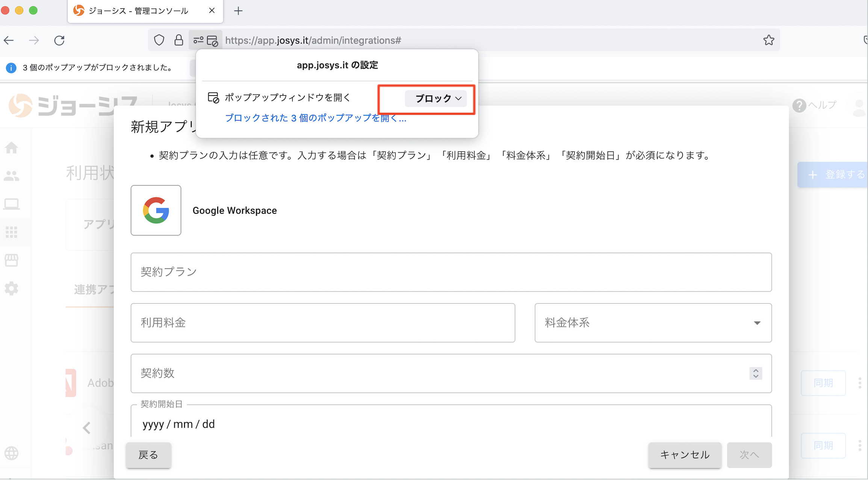The width and height of the screenshot is (868, 480).
Task: Open a new browser tab with the plus button
Action: coord(238,11)
